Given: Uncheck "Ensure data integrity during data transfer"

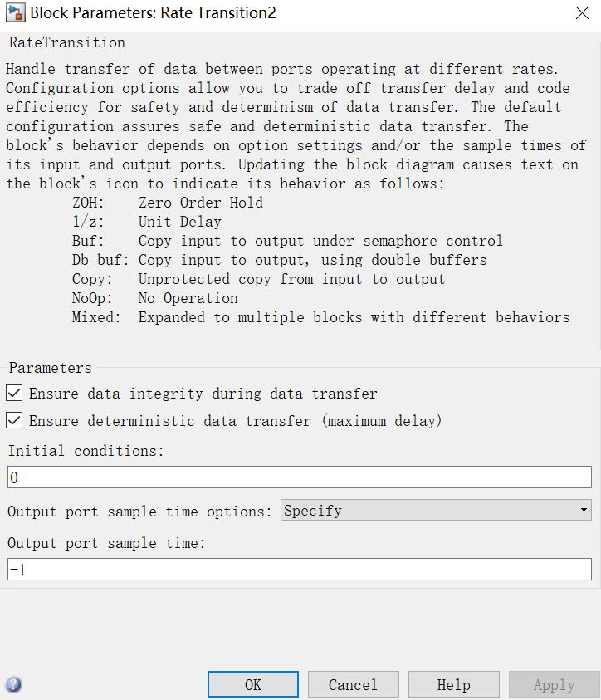Looking at the screenshot, I should coord(13,393).
